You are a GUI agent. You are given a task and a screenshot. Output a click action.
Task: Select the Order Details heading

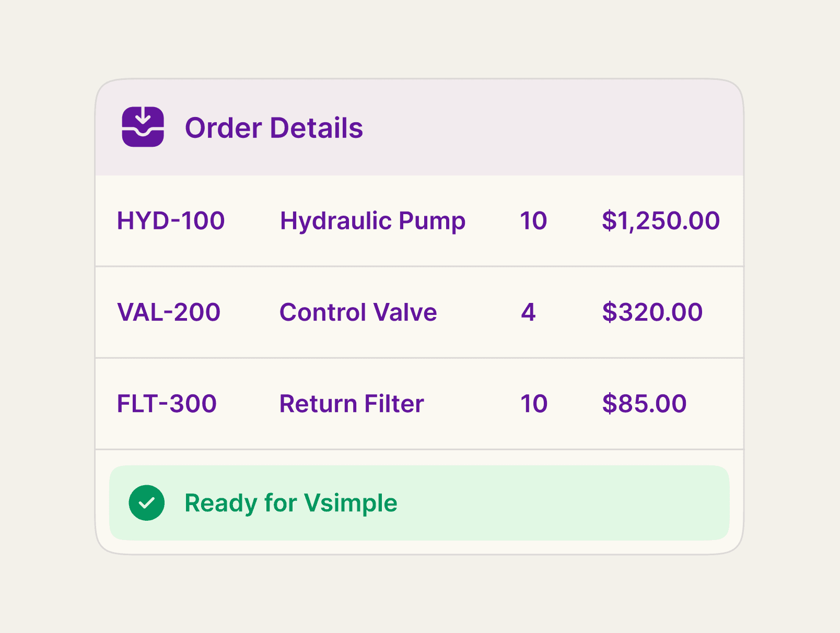point(274,128)
